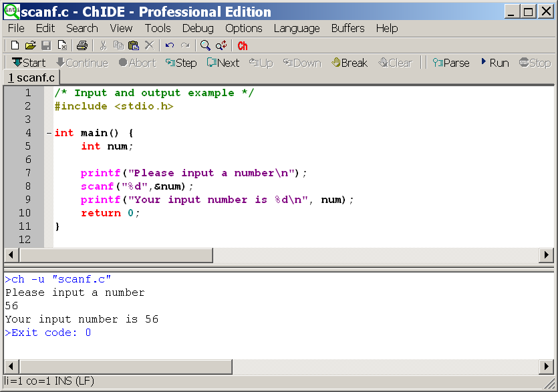The height and width of the screenshot is (392, 558).
Task: Collapse the main function fold marker
Action: tap(49, 134)
